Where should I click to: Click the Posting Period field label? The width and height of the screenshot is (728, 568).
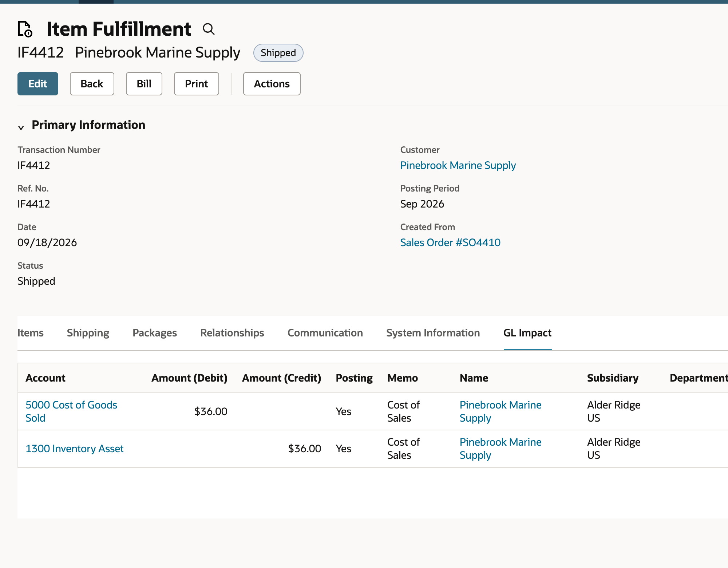(x=430, y=189)
